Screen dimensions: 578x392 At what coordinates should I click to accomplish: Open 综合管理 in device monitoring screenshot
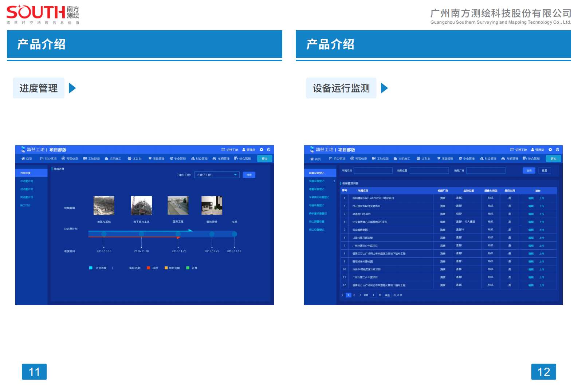pos(531,159)
